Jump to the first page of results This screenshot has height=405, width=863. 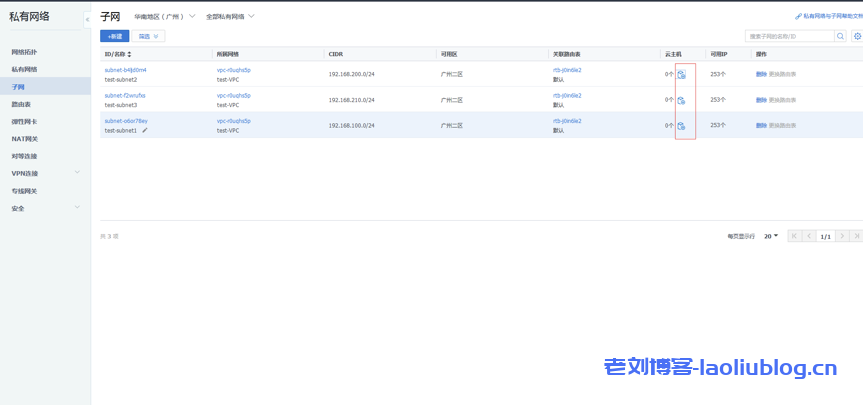click(x=794, y=236)
